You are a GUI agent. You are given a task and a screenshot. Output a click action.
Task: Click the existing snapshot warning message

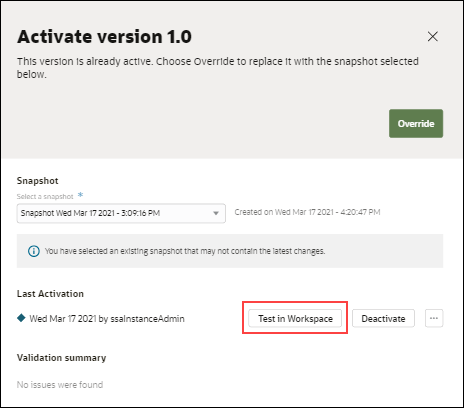click(x=185, y=251)
